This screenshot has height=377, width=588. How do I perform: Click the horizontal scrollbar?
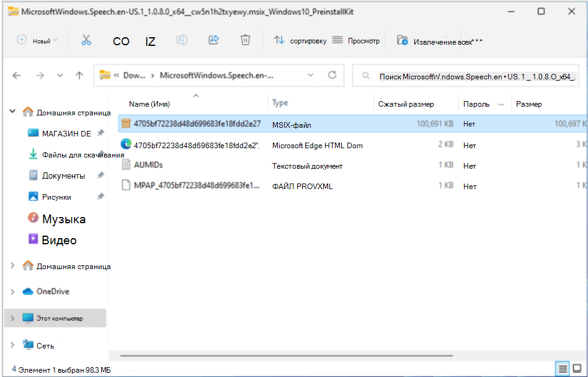tap(287, 355)
